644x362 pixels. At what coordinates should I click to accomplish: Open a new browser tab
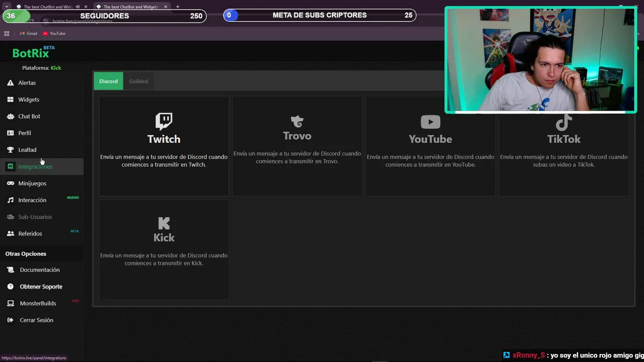pos(178,7)
